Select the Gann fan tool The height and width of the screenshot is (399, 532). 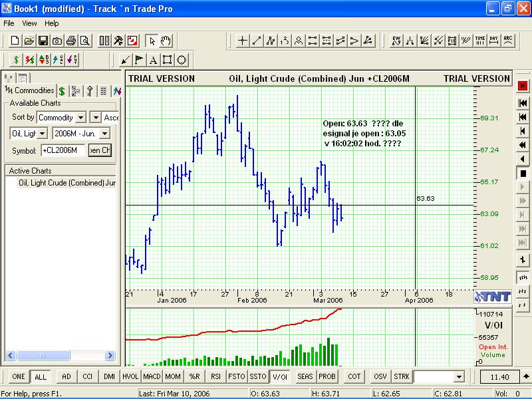[424, 41]
